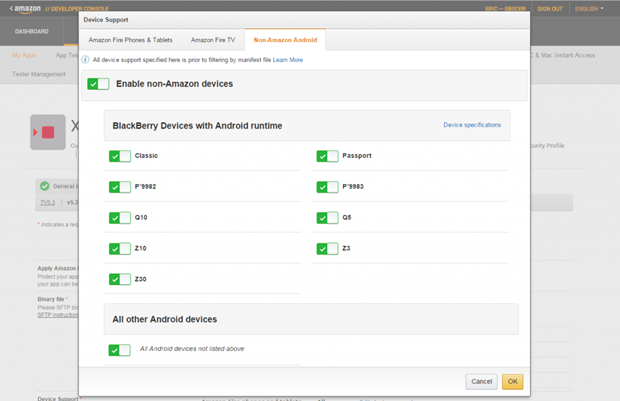Click the info icon beside device support note

click(85, 60)
